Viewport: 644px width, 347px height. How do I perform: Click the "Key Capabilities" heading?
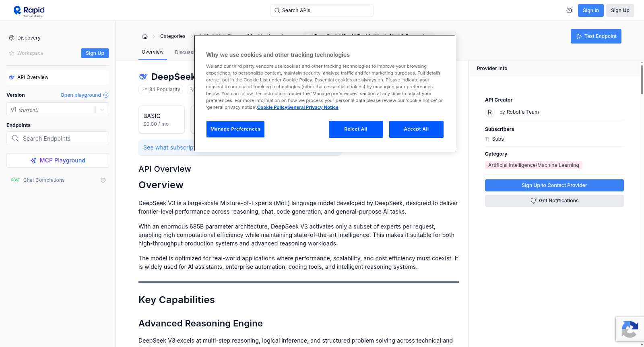point(177,300)
